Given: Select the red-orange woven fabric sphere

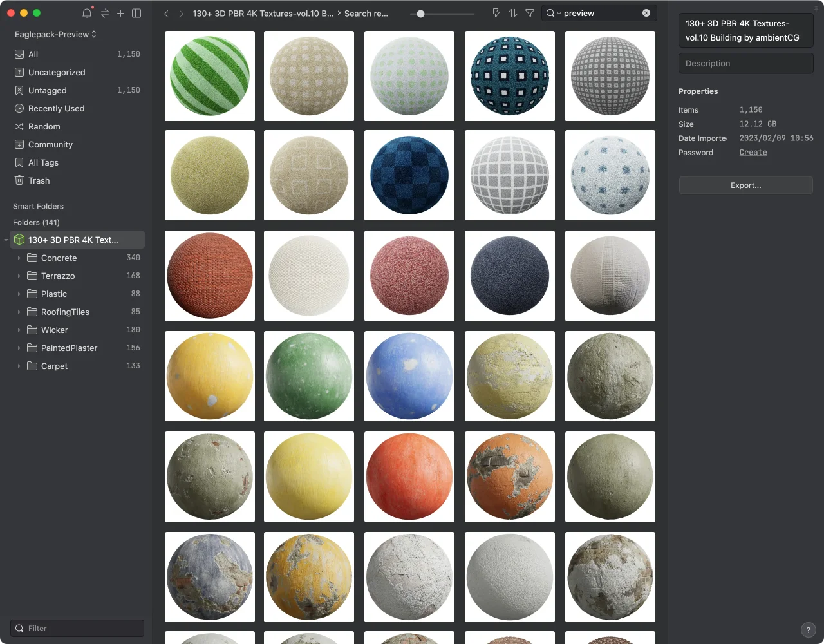Looking at the screenshot, I should [x=210, y=276].
